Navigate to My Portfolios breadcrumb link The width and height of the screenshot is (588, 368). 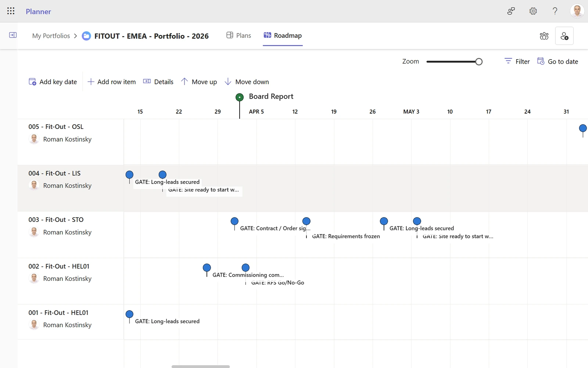51,36
